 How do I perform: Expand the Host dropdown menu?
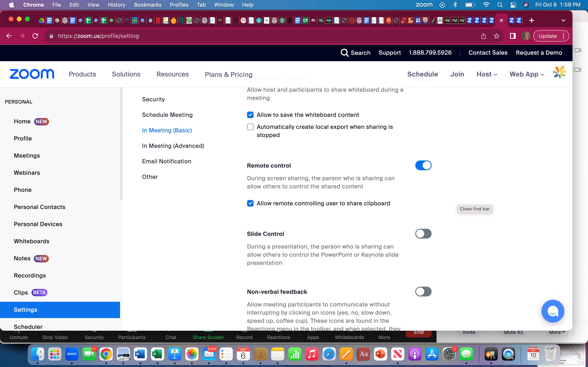(x=487, y=74)
